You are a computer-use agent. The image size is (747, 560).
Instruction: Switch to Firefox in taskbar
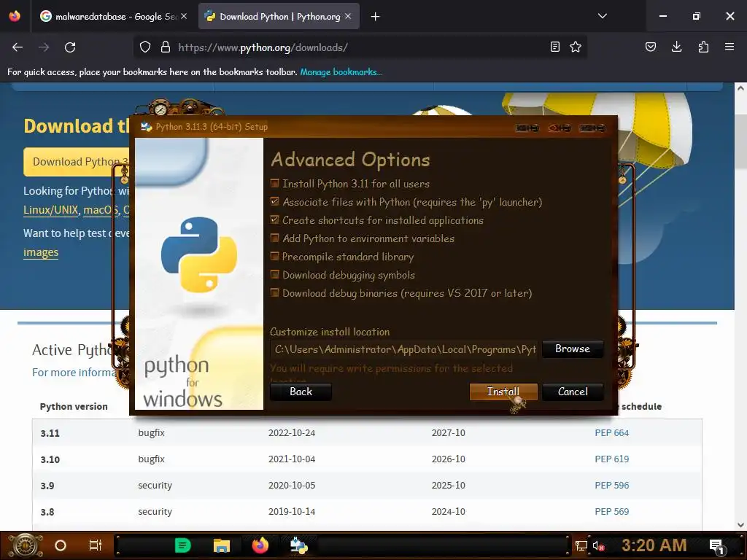260,545
